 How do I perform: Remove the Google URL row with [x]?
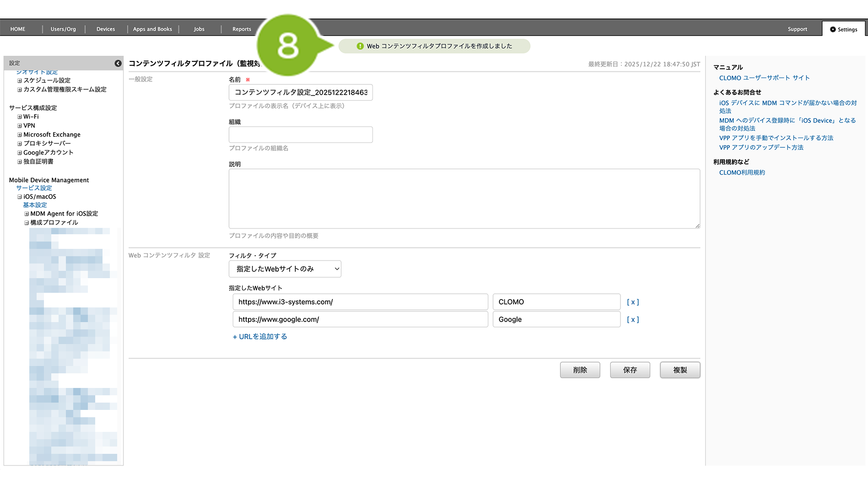pos(633,320)
